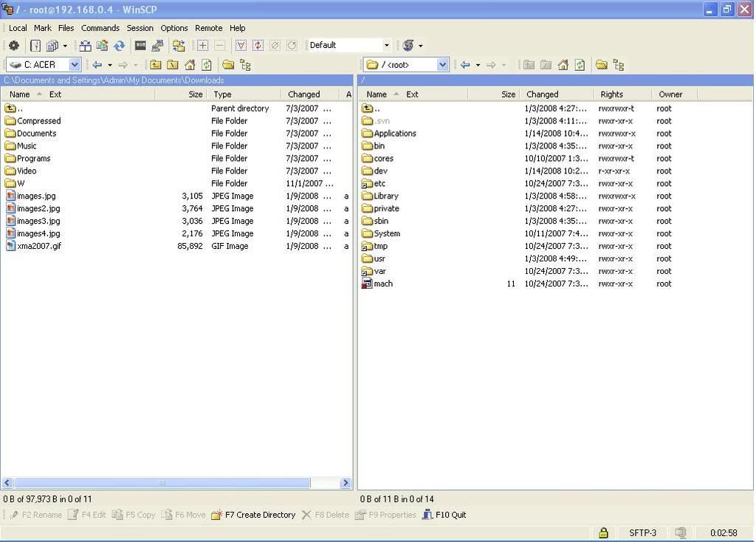This screenshot has height=542, width=756.
Task: Select the Applications folder in remote panel
Action: (388, 134)
